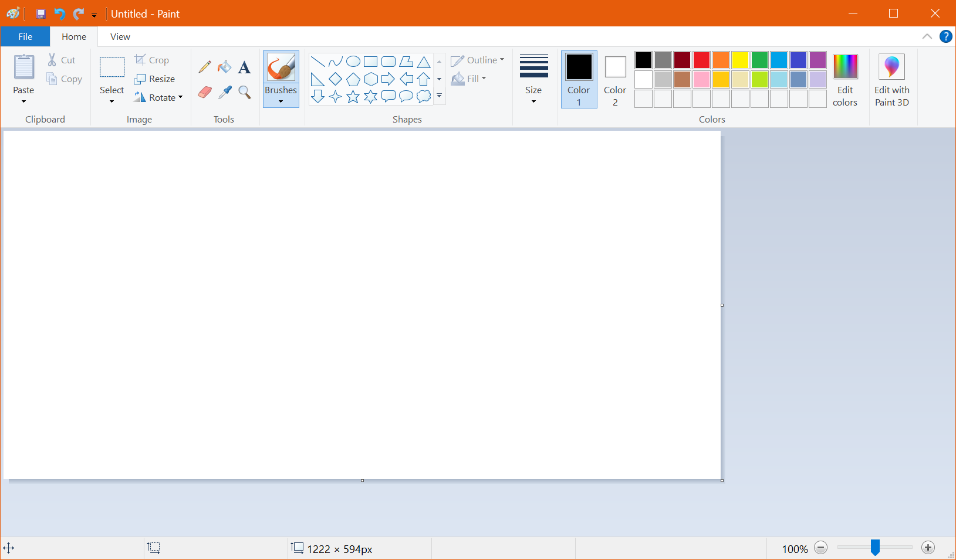Select the Eraser tool

click(205, 92)
